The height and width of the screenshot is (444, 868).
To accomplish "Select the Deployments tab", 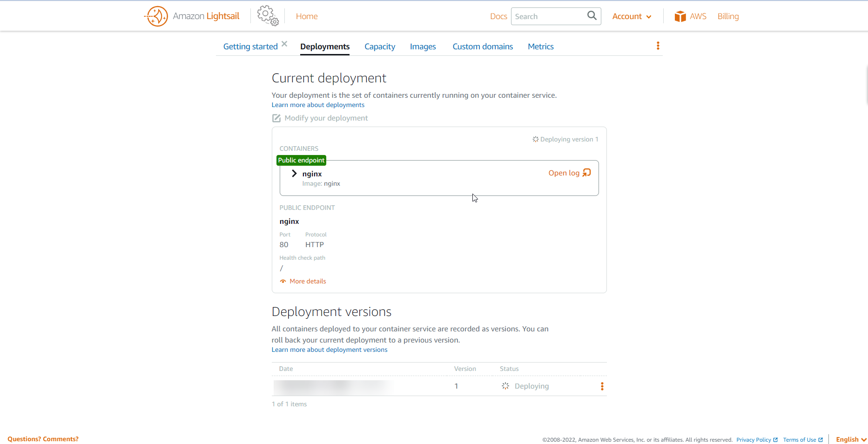I will click(x=325, y=47).
